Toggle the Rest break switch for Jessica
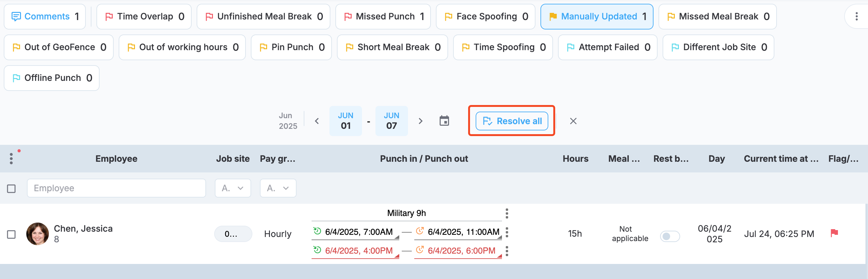868x279 pixels. [x=669, y=236]
